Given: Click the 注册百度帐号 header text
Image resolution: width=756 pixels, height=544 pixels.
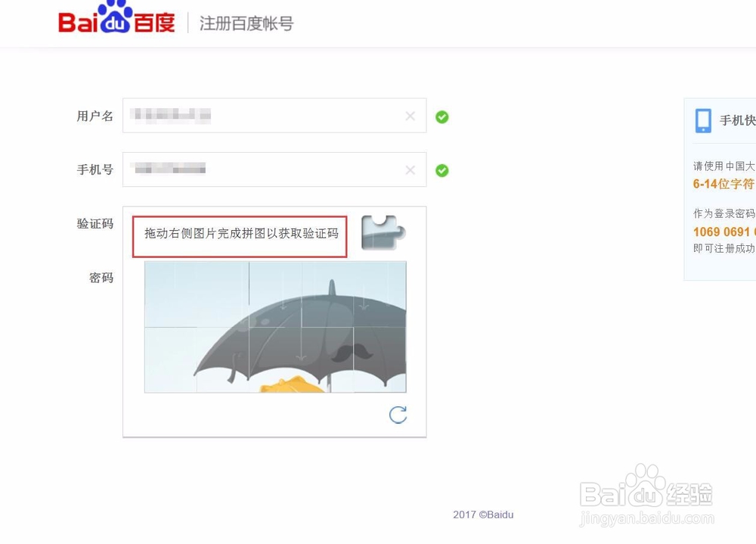Looking at the screenshot, I should click(x=245, y=23).
